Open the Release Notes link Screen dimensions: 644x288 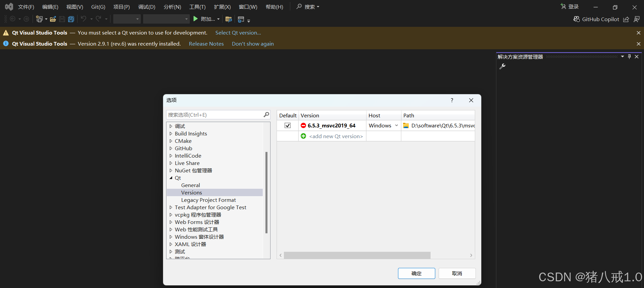[x=206, y=44]
